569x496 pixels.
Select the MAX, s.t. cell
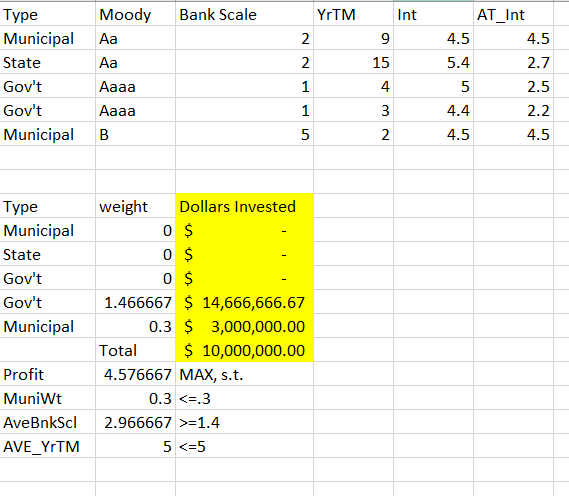(x=244, y=374)
